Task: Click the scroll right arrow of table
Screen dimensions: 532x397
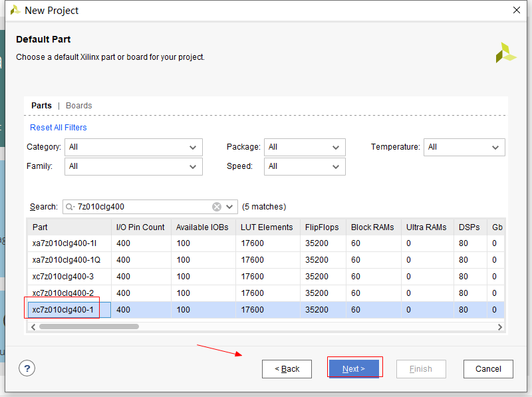Action: coord(500,327)
